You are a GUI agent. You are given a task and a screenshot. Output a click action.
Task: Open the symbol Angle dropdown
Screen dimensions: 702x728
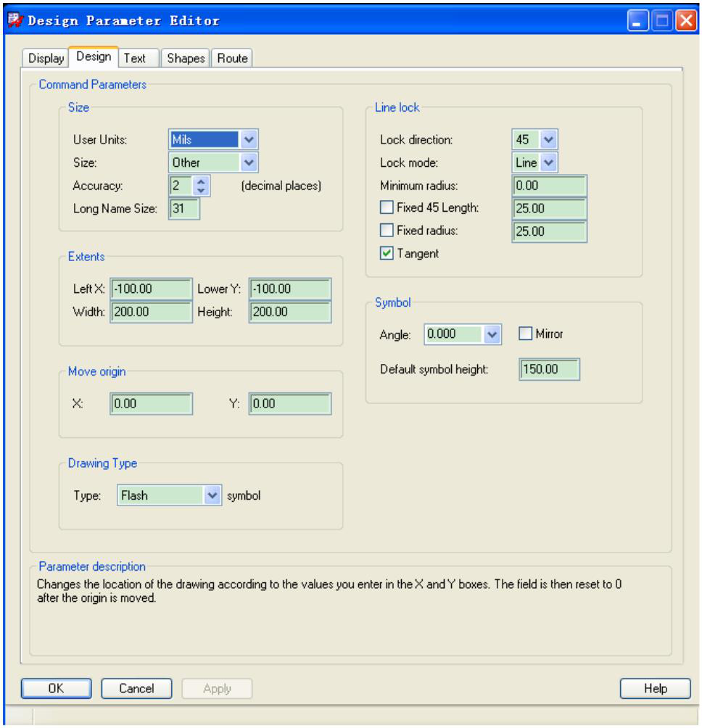click(492, 334)
